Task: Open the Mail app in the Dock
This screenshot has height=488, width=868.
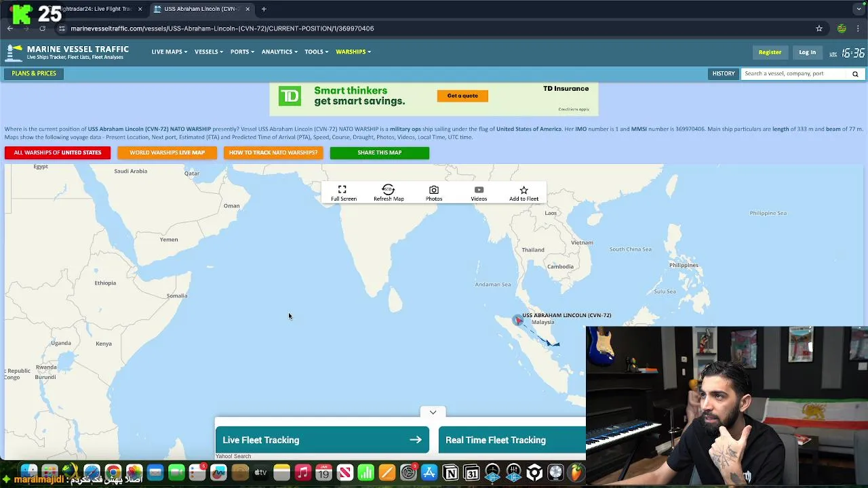Action: [x=155, y=472]
